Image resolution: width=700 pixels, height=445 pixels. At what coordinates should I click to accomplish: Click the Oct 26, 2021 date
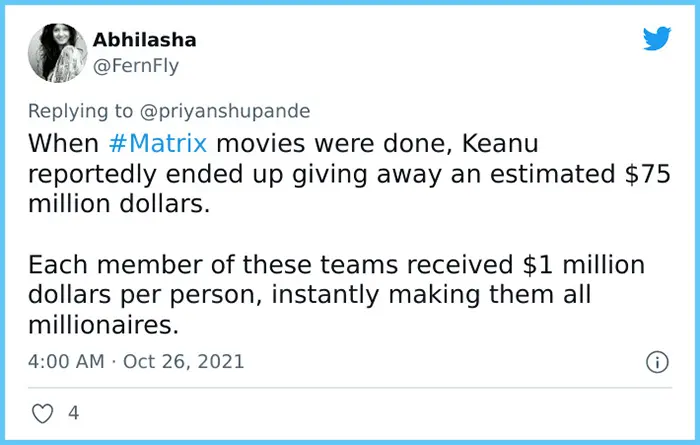[183, 361]
